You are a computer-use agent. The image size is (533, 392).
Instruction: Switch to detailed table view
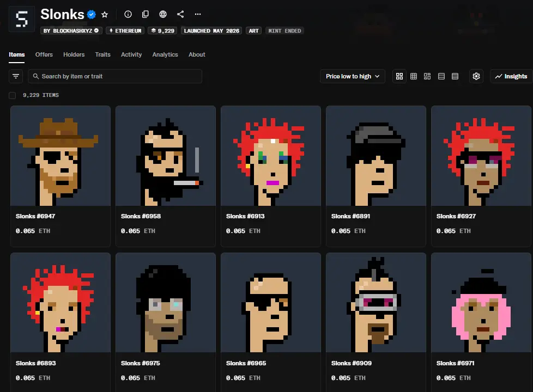click(x=455, y=76)
